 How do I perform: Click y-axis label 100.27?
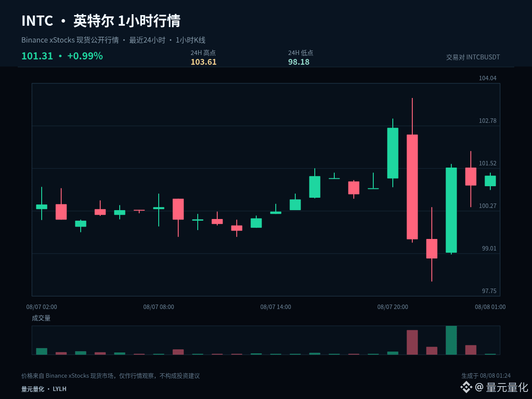click(488, 206)
